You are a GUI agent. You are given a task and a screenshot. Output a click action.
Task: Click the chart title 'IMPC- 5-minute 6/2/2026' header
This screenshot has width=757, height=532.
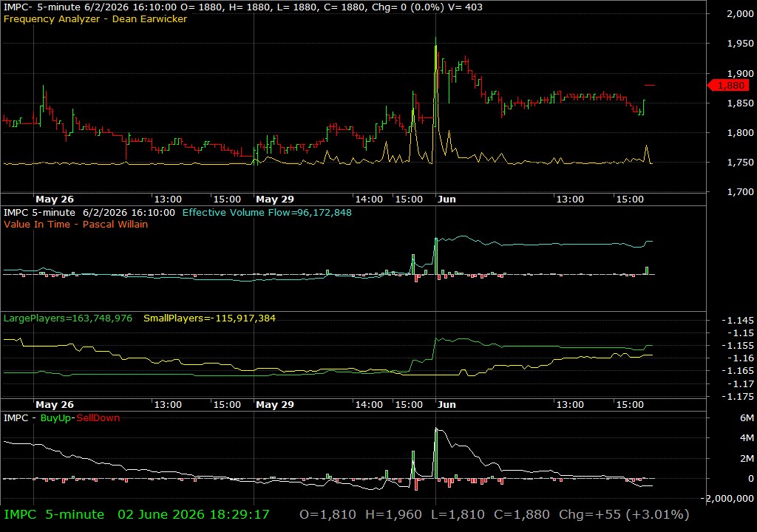tap(89, 7)
